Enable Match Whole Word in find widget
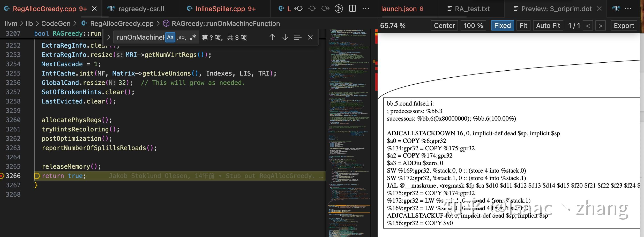This screenshot has width=644, height=237. (x=182, y=37)
